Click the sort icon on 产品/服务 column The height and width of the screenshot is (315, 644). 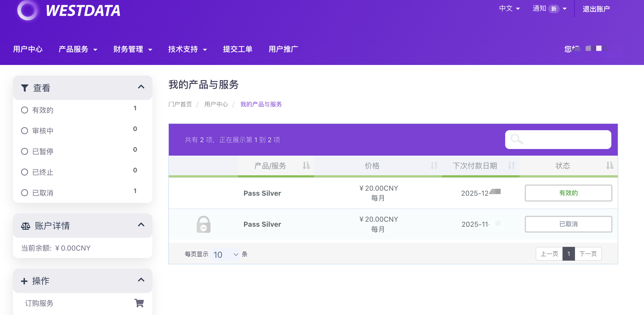click(306, 166)
